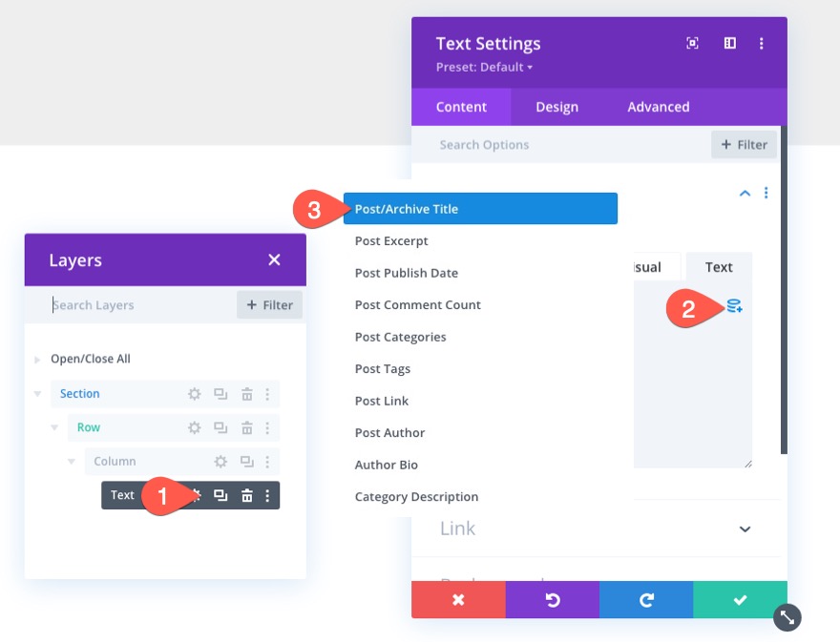Save changes with green check button
Screen dimensions: 840x642
(741, 600)
